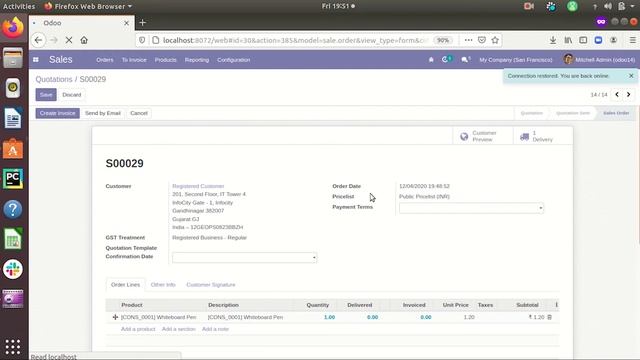Viewport: 640px width, 360px height.
Task: Reset the 90% zoom level indicator
Action: pos(443,40)
